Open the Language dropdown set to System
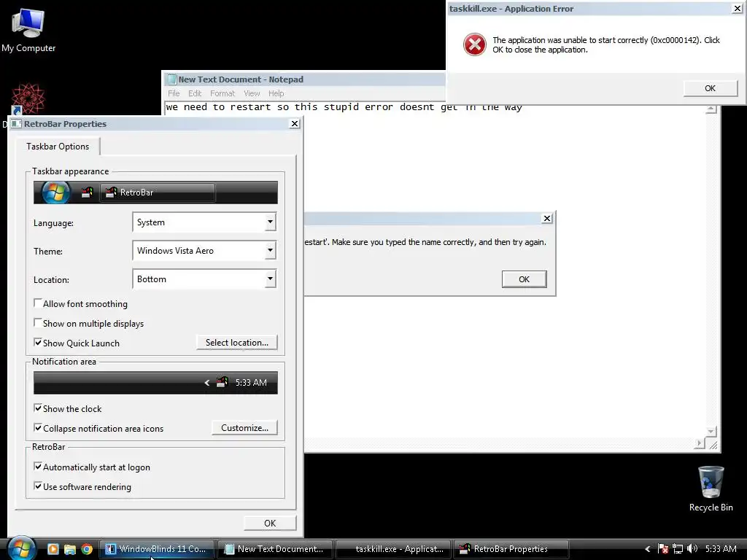This screenshot has width=747, height=560. 204,222
